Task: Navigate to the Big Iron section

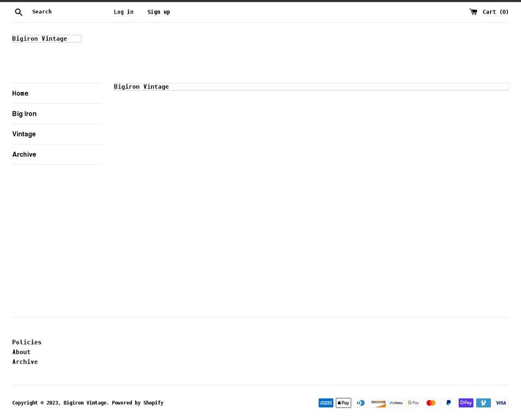Action: click(24, 113)
